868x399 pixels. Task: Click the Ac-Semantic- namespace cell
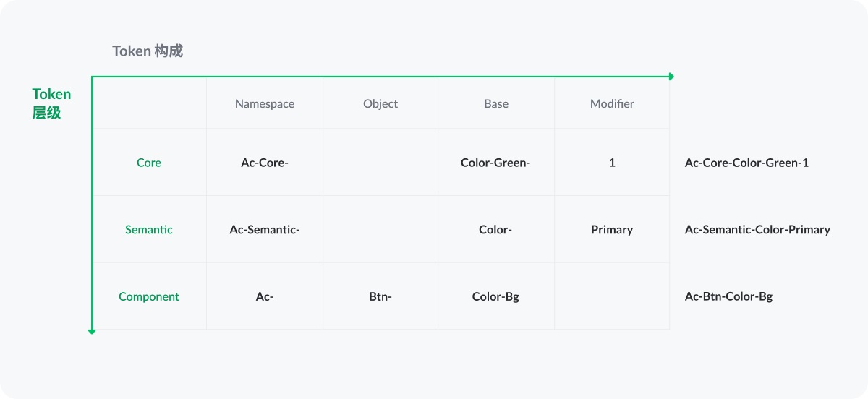coord(265,229)
